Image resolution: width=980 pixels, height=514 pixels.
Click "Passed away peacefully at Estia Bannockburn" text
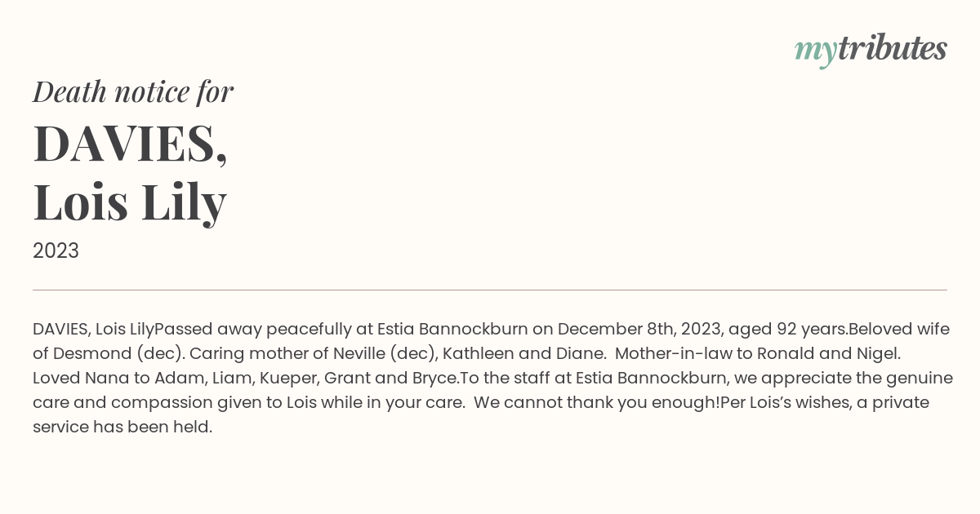tap(341, 330)
